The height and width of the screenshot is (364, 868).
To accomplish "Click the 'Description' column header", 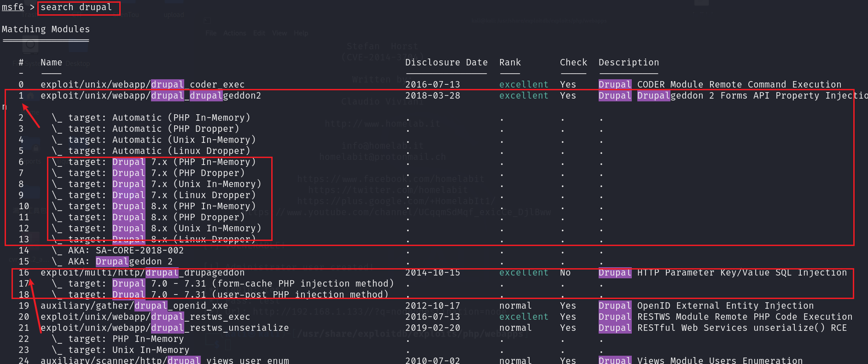I will coord(629,62).
